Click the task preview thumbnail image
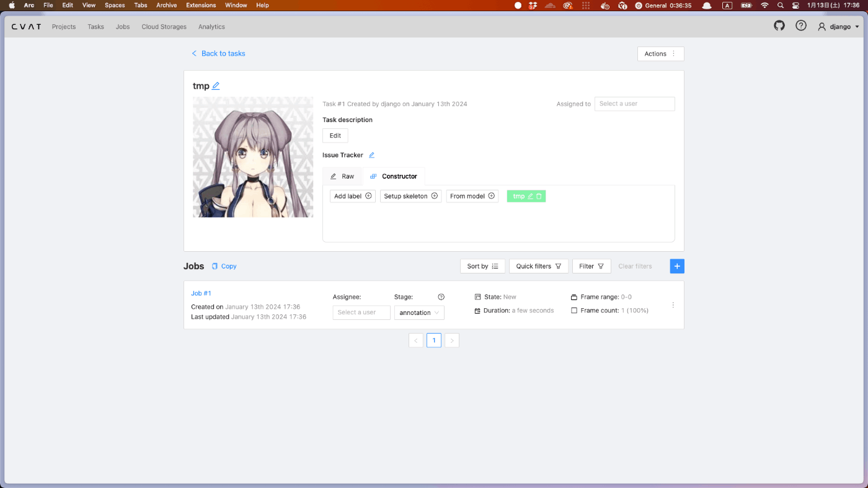The height and width of the screenshot is (488, 868). [x=253, y=157]
